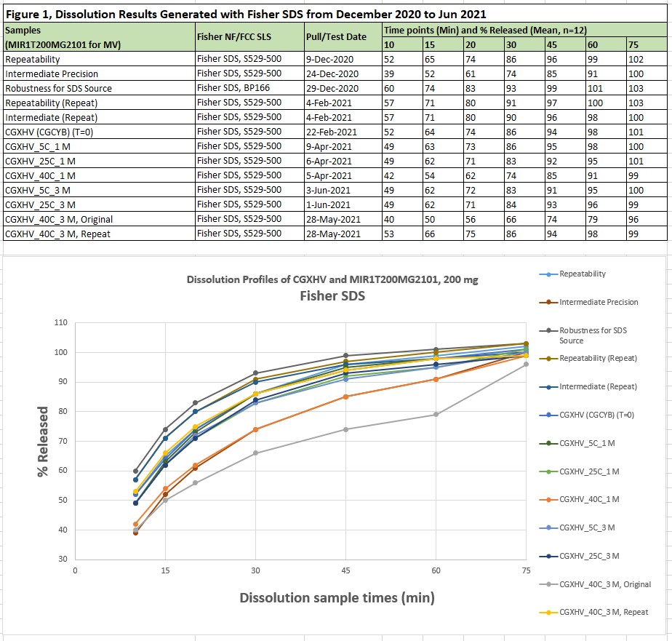Select 'Intermediate Precision' cell in the table
The width and height of the screenshot is (672, 641).
tap(99, 73)
